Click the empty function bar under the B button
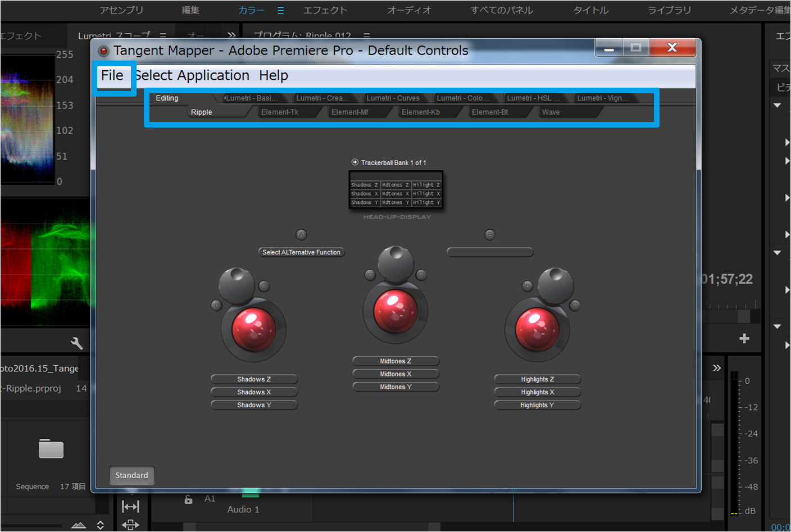The height and width of the screenshot is (532, 791). pos(490,252)
